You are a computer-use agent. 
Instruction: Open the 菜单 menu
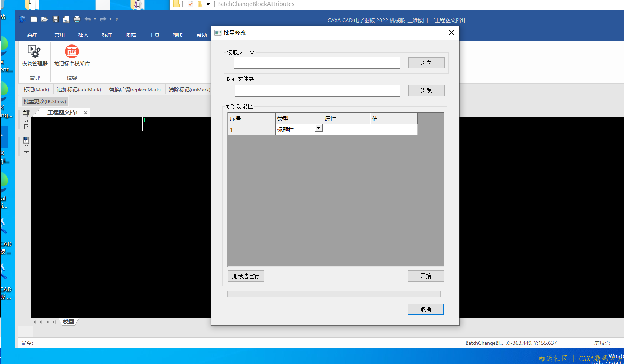(33, 35)
